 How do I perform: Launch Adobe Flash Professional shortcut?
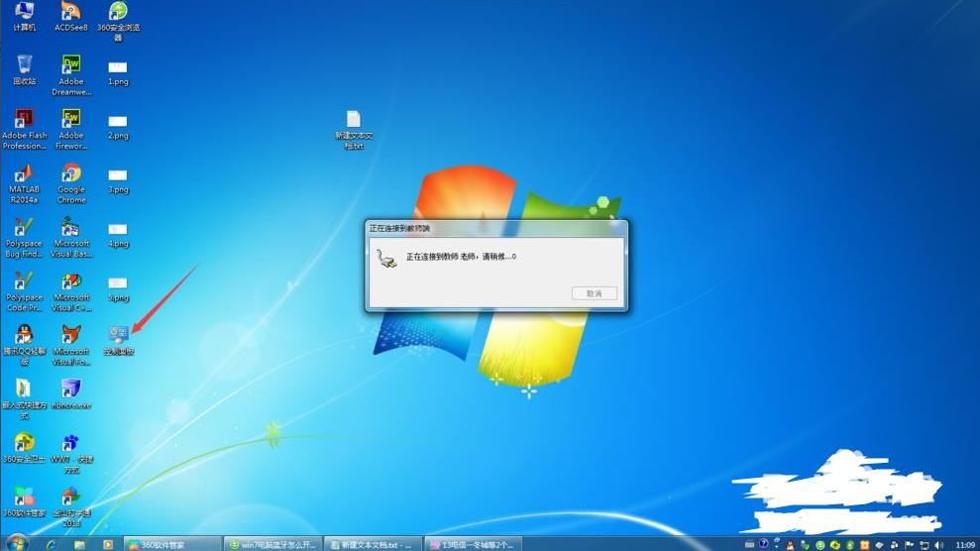click(x=24, y=129)
